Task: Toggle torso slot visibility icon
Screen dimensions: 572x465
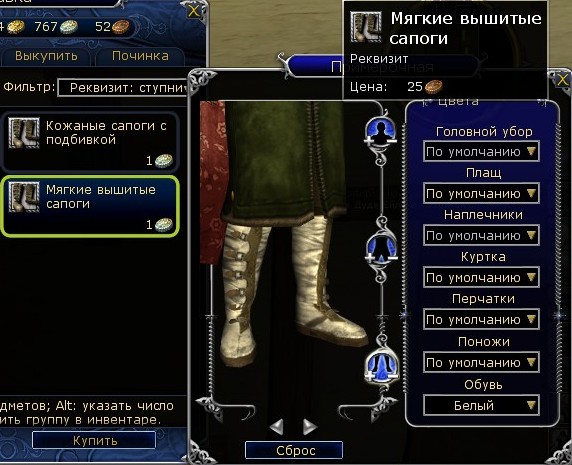Action: pos(381,248)
